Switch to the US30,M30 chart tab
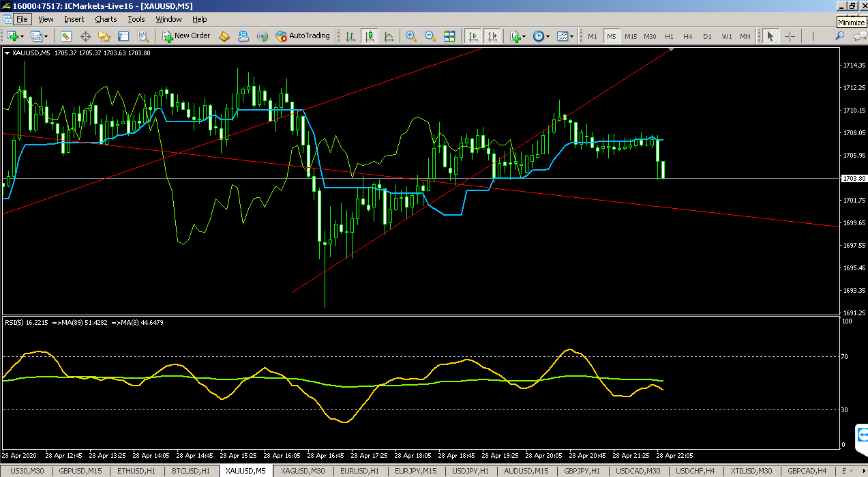Image resolution: width=868 pixels, height=477 pixels. [x=27, y=471]
